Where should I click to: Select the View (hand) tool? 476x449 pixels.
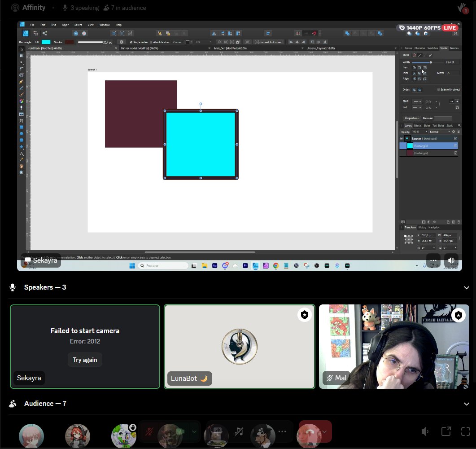point(21,166)
